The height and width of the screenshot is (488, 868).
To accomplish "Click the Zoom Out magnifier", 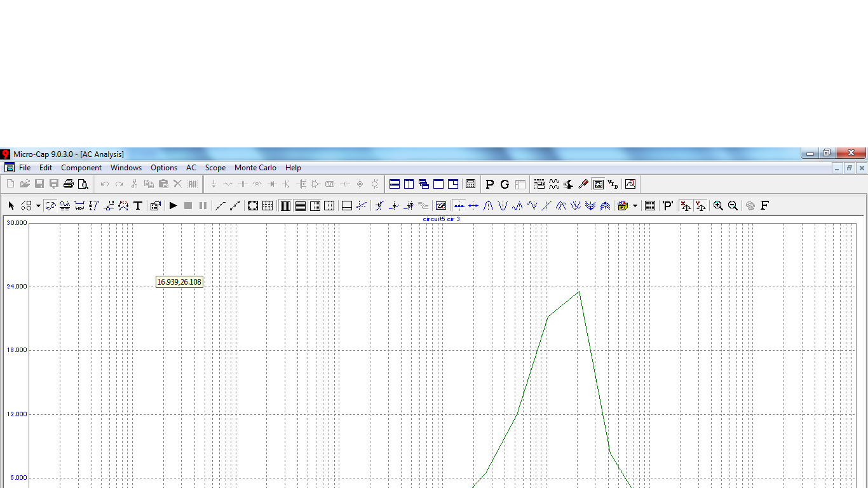I will [x=733, y=206].
